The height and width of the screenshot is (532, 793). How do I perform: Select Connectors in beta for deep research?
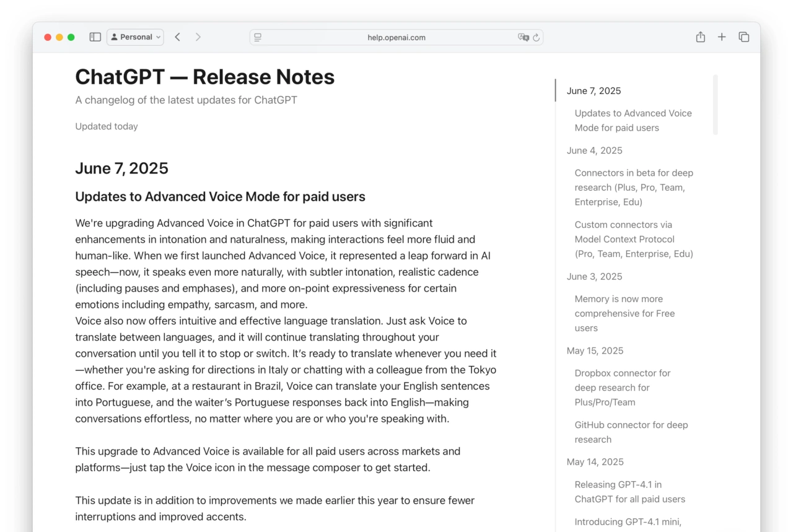(633, 187)
